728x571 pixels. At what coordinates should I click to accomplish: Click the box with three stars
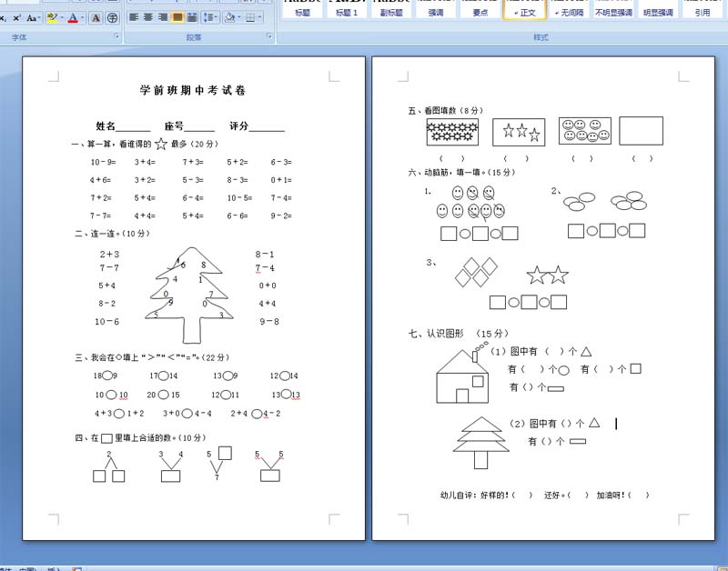(519, 132)
